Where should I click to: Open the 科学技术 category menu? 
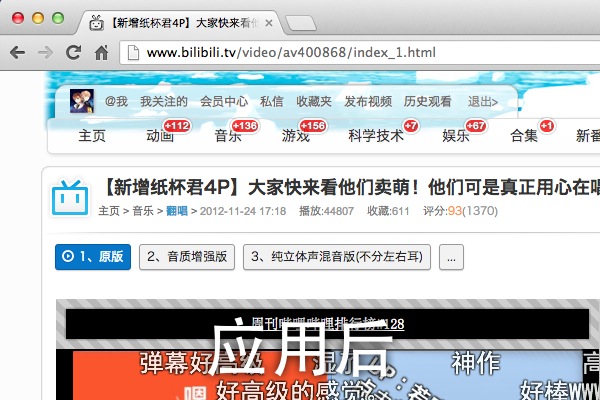376,136
